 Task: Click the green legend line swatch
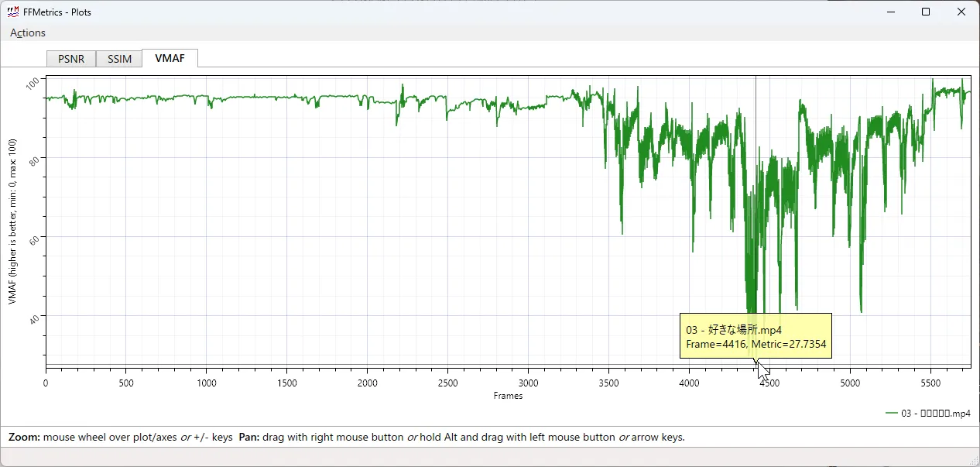click(x=892, y=413)
